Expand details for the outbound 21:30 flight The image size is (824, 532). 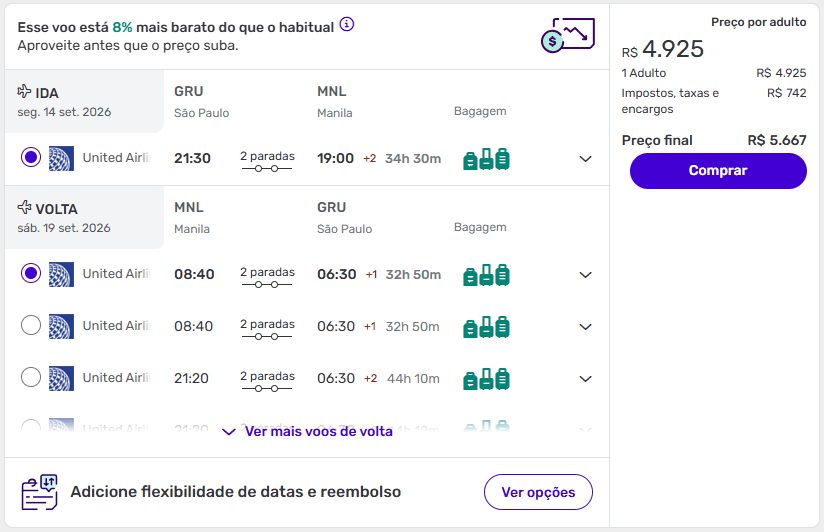point(586,159)
